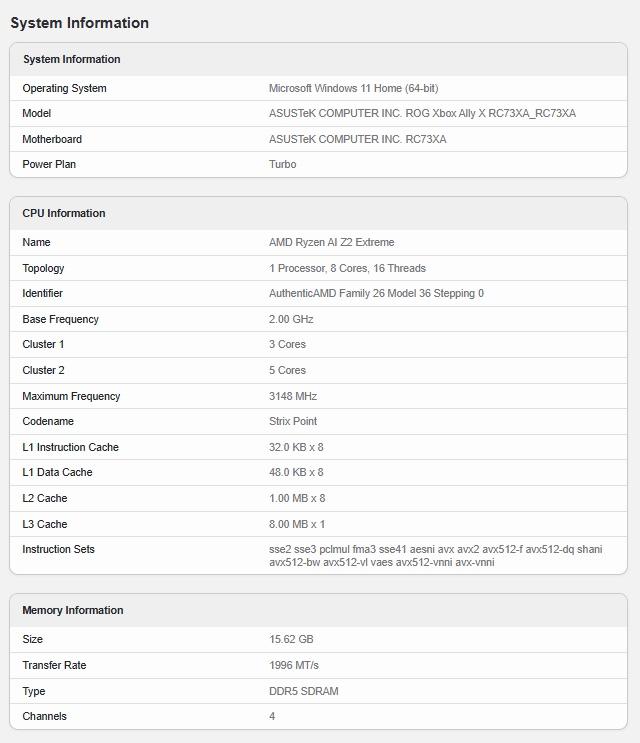Select the Memory Information table header
The image size is (640, 743).
(x=73, y=610)
